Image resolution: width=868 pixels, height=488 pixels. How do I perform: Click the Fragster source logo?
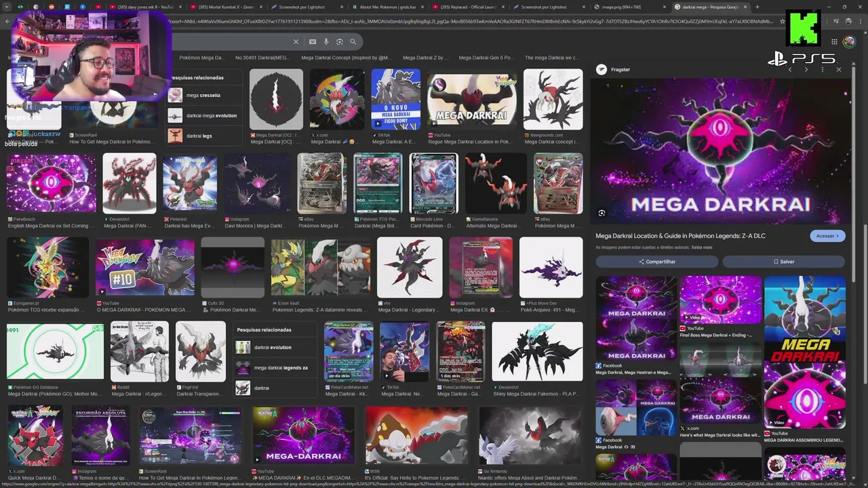coord(601,69)
